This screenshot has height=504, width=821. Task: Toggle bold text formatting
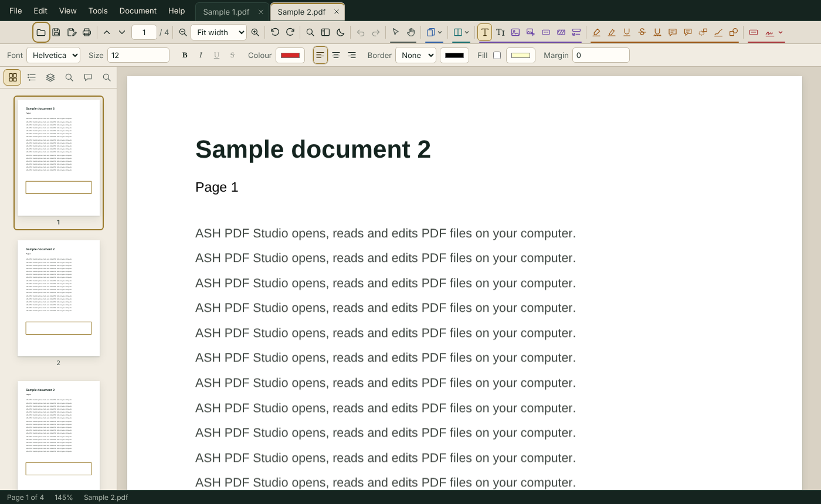point(185,55)
